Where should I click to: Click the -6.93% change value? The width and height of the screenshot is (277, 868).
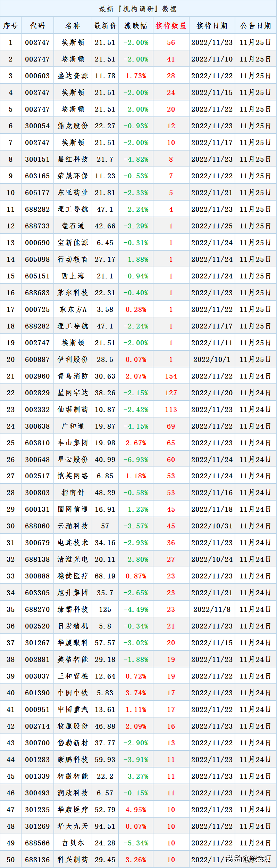pyautogui.click(x=136, y=460)
